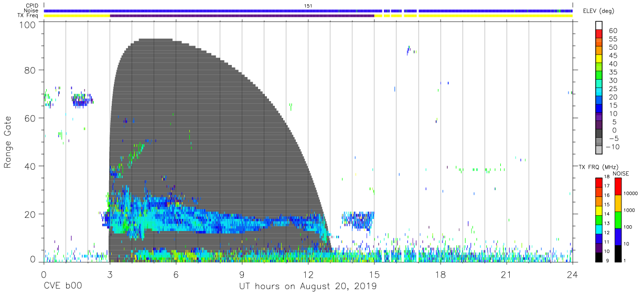Image resolution: width=644 pixels, height=297 pixels.
Task: Click x-axis tick label '0'
Action: click(44, 274)
